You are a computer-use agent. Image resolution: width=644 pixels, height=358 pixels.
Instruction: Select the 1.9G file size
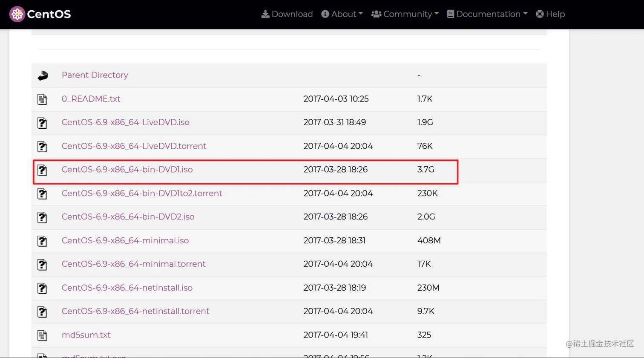pos(425,122)
